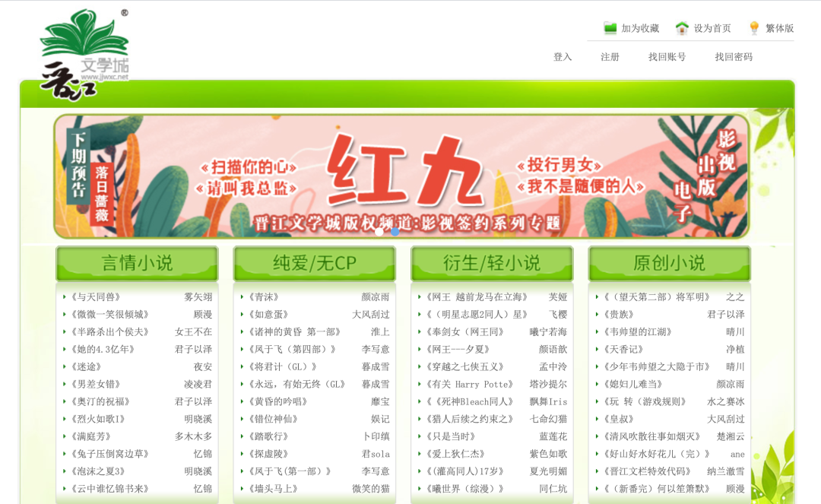Open novel 《半路杀出个侯夫》
Screen dimensions: 821x504
(x=110, y=331)
